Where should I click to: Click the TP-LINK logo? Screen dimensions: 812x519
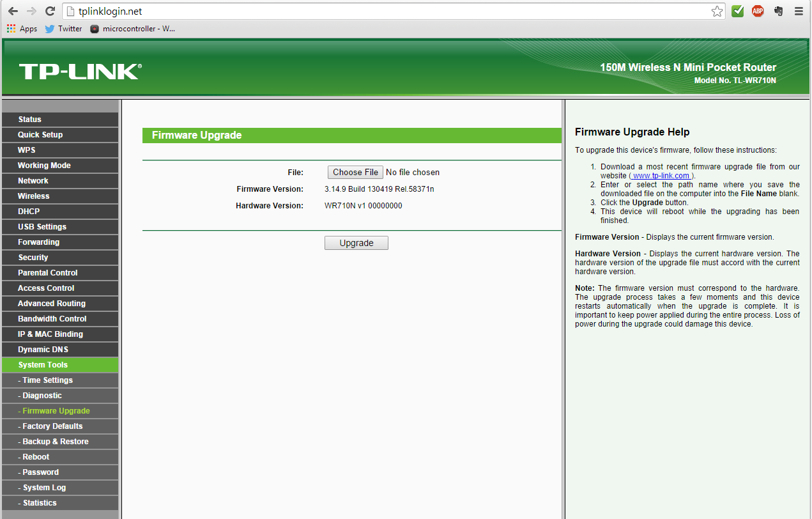click(x=80, y=72)
